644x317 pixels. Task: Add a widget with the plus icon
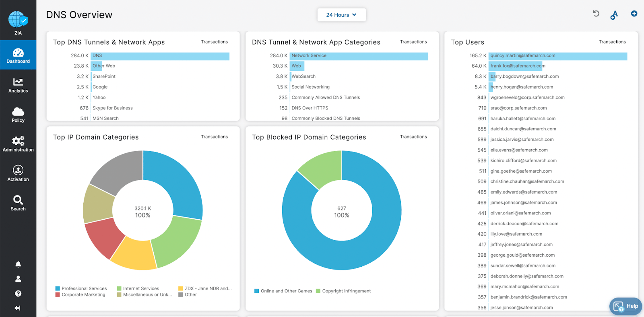[634, 14]
